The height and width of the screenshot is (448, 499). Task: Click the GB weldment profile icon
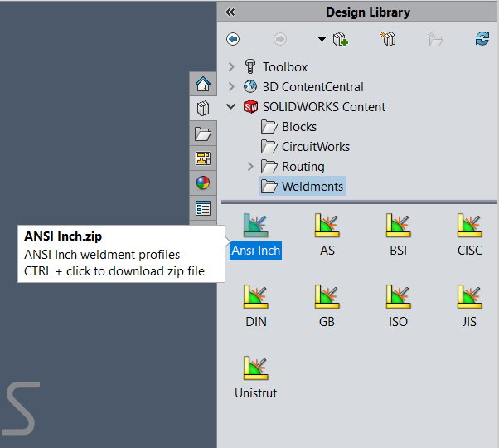pyautogui.click(x=327, y=297)
